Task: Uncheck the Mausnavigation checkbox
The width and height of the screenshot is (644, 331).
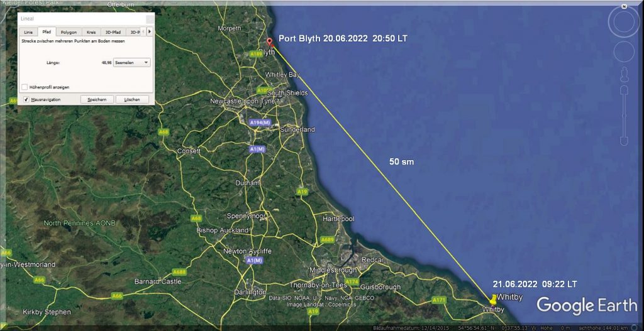Action: click(x=26, y=99)
